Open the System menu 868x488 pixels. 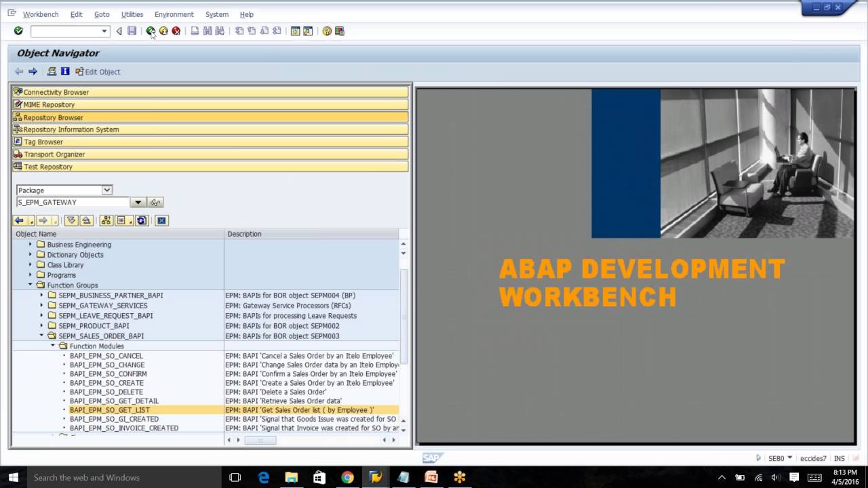coord(217,14)
